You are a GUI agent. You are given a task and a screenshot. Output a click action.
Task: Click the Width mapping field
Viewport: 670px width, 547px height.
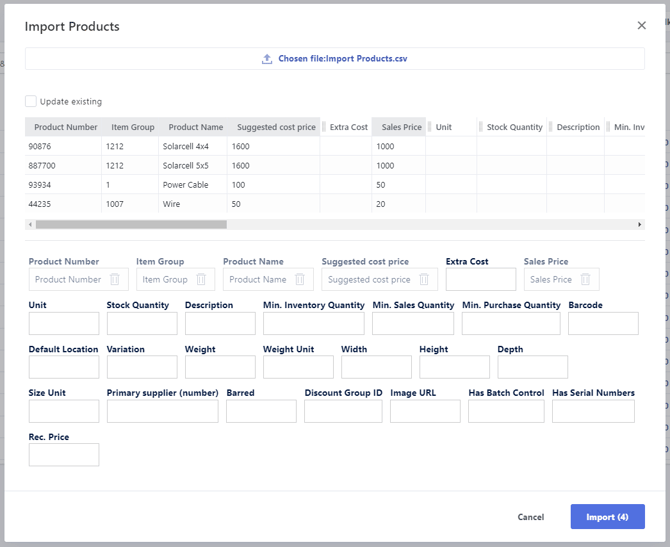[x=376, y=367]
